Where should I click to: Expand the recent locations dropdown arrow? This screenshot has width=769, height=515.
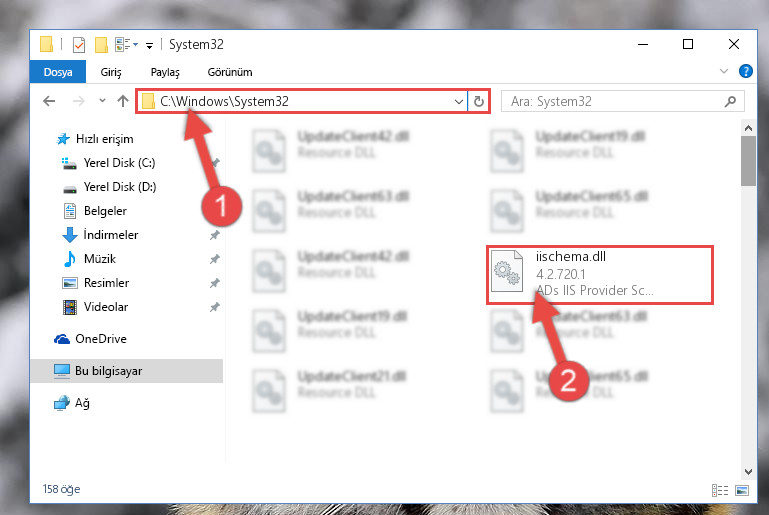click(102, 101)
